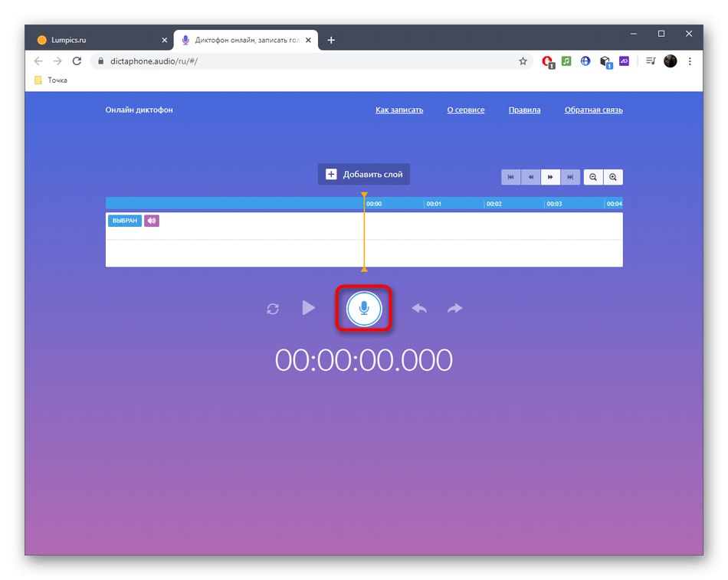This screenshot has height=580, width=728.
Task: Open a new browser tab
Action: tap(331, 40)
